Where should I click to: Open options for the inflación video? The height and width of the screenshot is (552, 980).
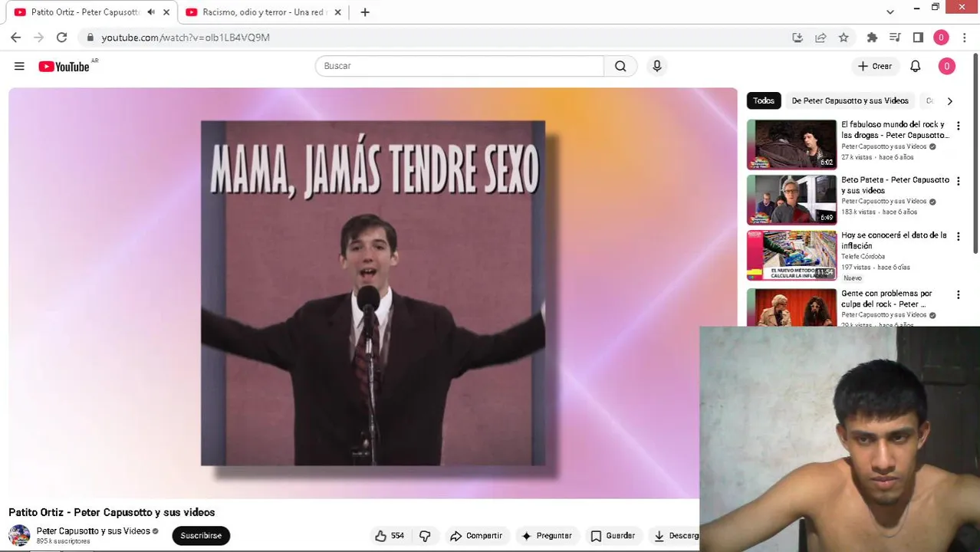958,237
